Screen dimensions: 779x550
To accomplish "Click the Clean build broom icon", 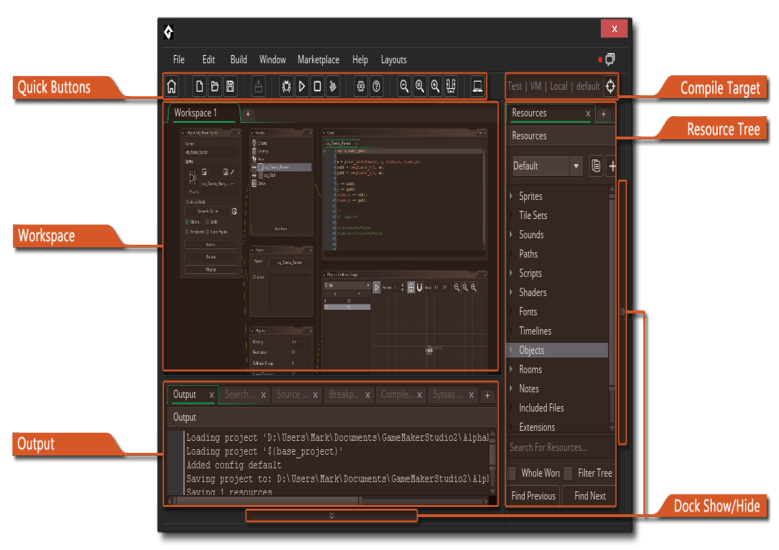I will click(x=332, y=86).
